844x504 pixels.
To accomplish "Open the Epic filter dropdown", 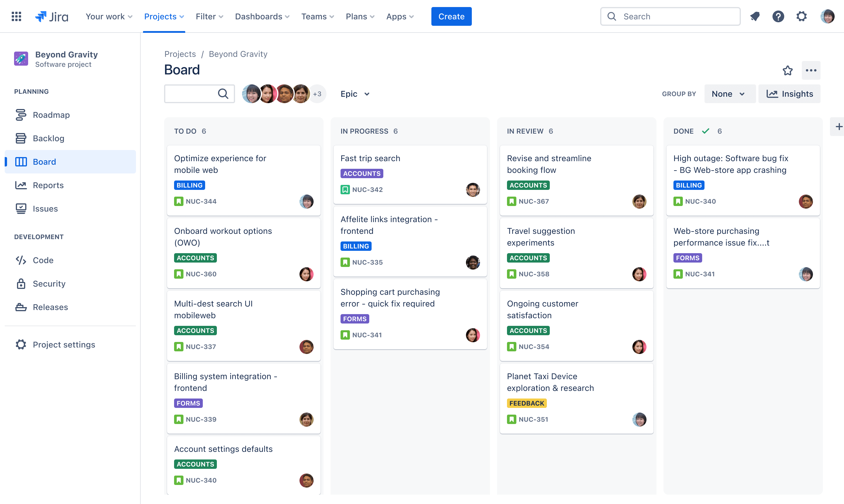I will 354,93.
